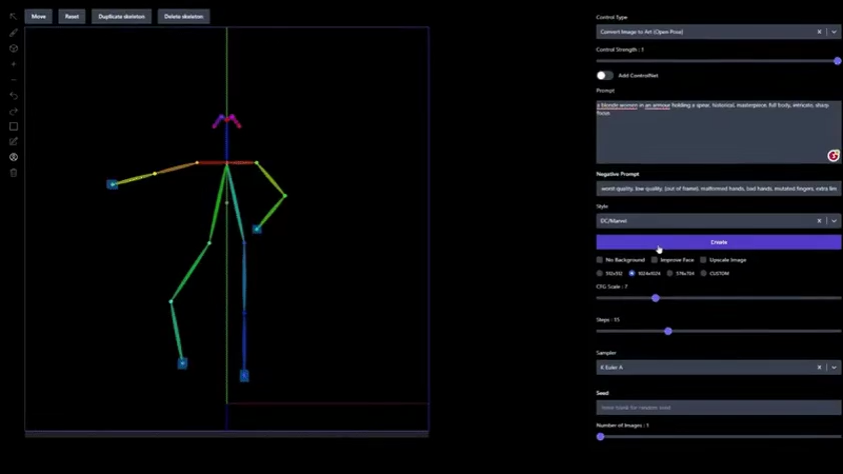This screenshot has height=474, width=843.
Task: Click the trash delete icon
Action: pos(13,173)
